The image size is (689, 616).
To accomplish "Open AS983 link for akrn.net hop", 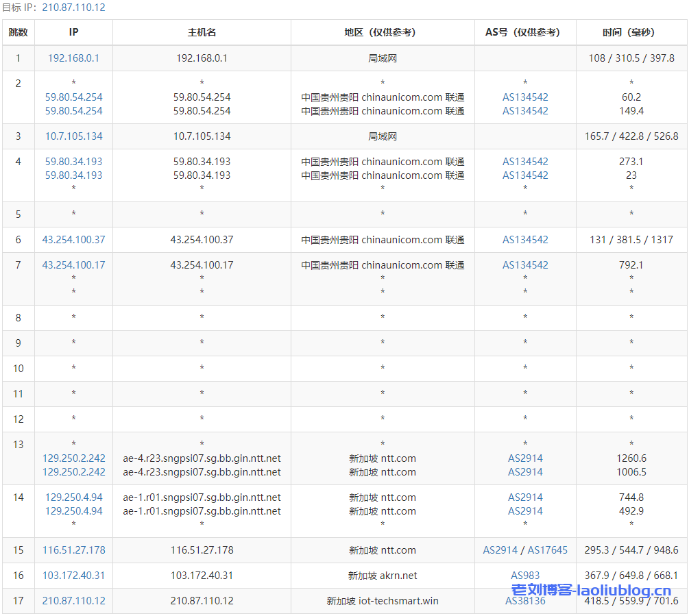I will [525, 576].
